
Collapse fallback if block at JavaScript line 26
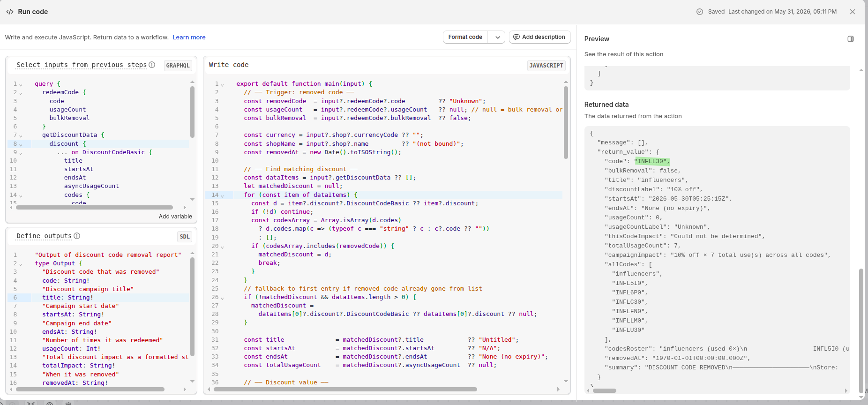tap(222, 298)
